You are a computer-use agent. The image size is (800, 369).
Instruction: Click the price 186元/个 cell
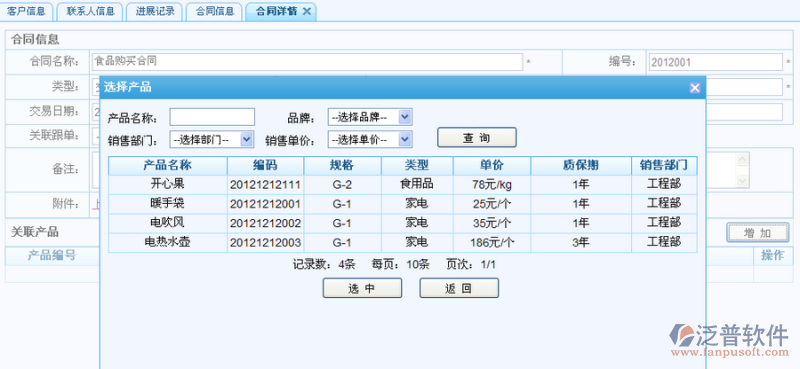point(492,243)
